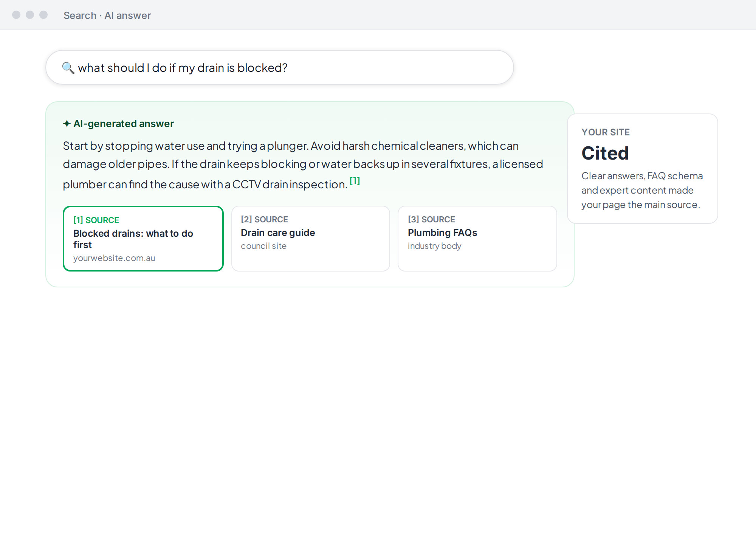Click the Clear answers, FAQ schema description text
The image size is (756, 540).
(x=642, y=190)
